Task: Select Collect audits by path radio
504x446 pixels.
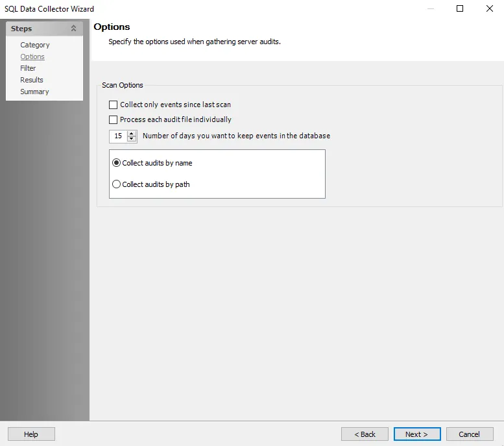Action: (x=116, y=184)
